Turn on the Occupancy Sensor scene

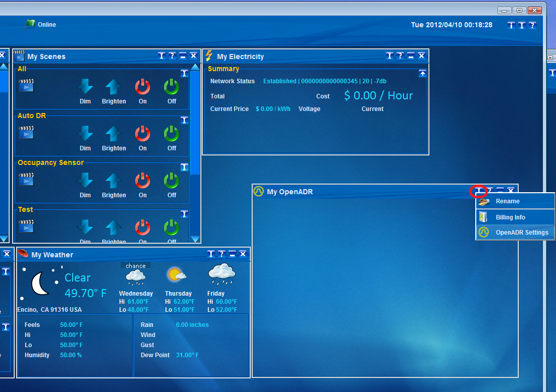pos(143,181)
